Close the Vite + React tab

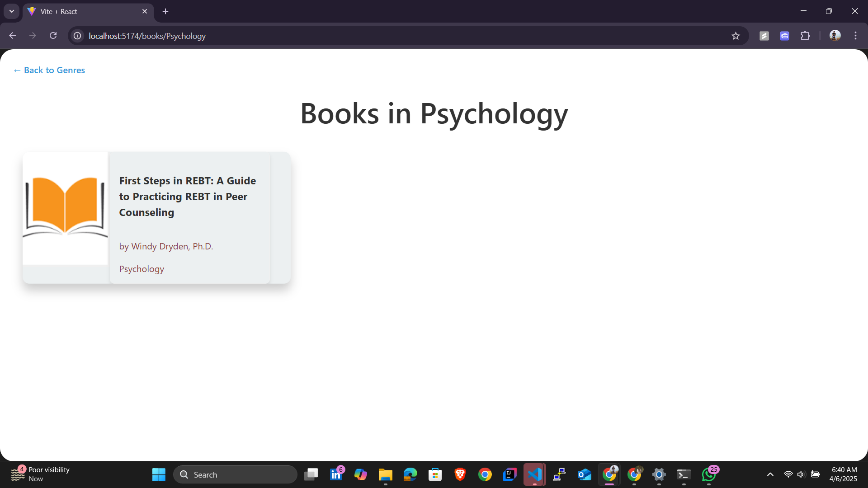tap(145, 11)
